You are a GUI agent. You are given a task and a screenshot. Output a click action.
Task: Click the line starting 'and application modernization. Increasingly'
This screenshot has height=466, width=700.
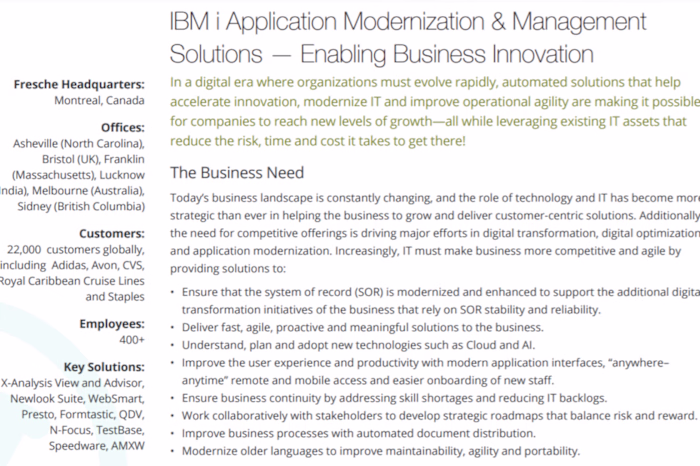[425, 251]
